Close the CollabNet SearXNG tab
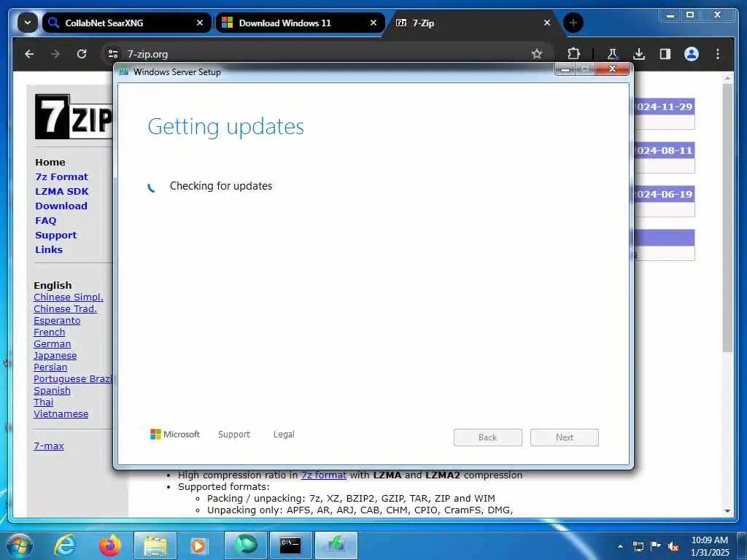 point(200,23)
